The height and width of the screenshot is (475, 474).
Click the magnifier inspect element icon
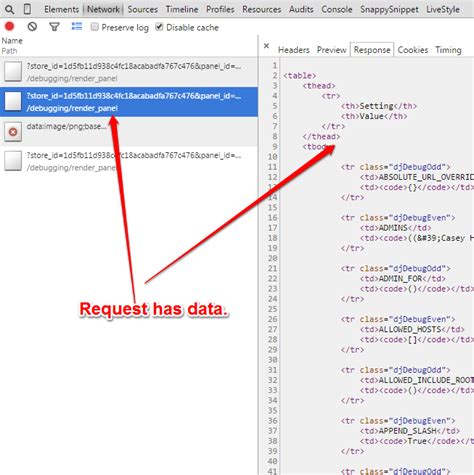(10, 10)
